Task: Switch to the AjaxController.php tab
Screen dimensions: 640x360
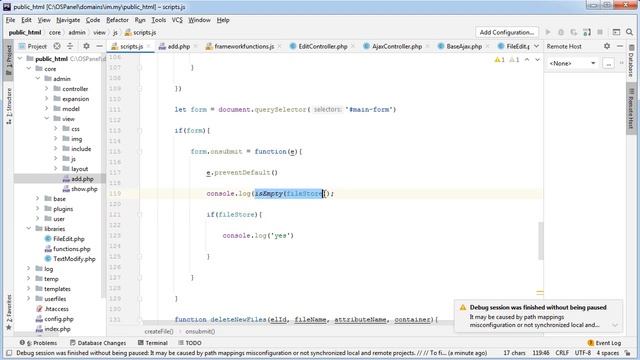Action: coord(397,47)
